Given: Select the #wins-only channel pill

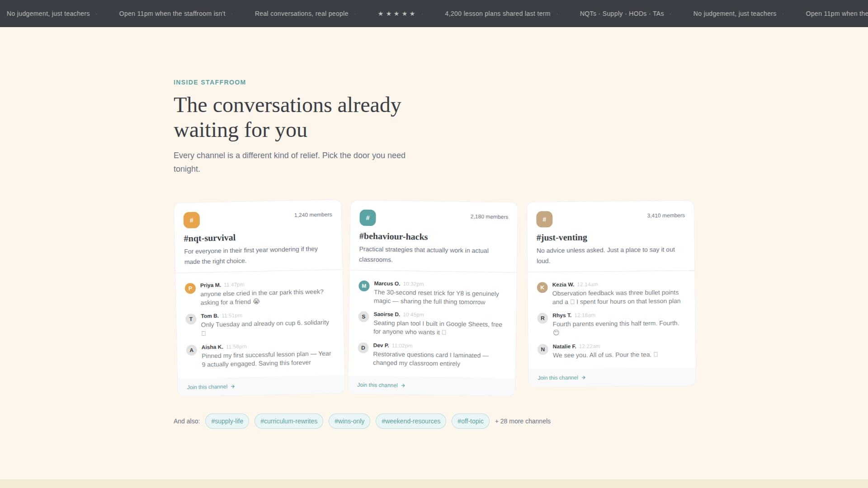Looking at the screenshot, I should tap(349, 421).
